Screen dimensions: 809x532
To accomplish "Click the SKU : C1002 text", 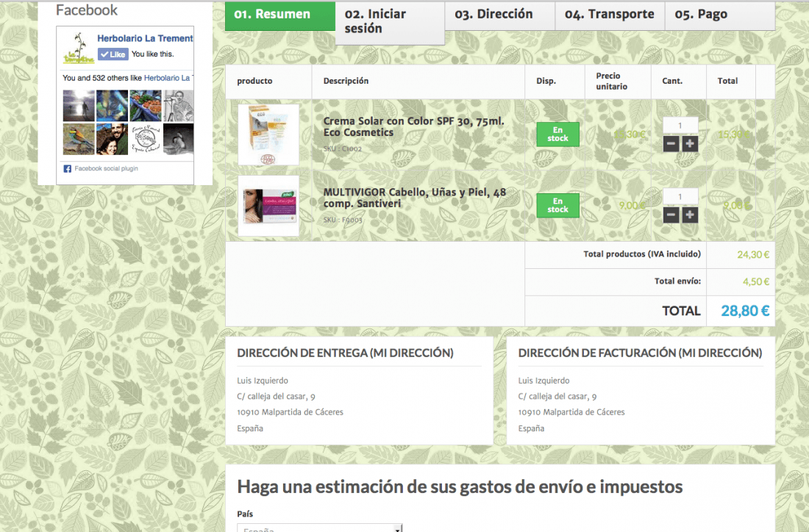I will [343, 148].
